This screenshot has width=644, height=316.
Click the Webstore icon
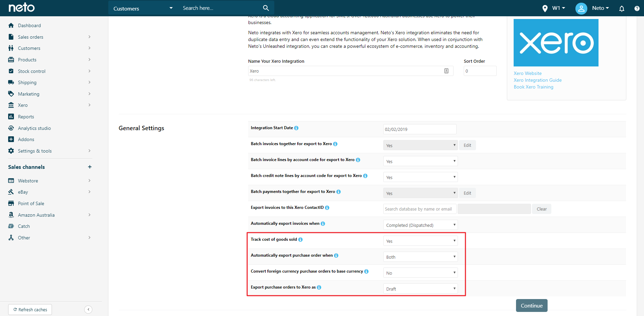coord(11,181)
